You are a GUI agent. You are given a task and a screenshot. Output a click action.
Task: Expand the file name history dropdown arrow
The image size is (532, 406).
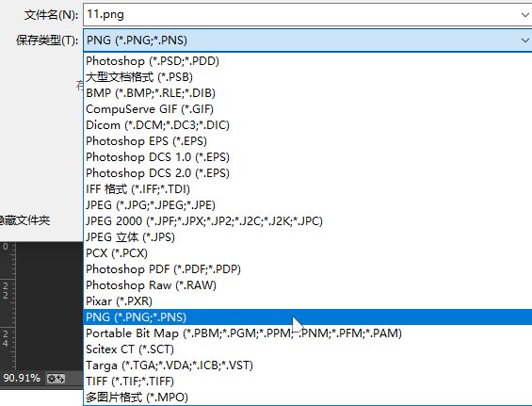pyautogui.click(x=524, y=14)
